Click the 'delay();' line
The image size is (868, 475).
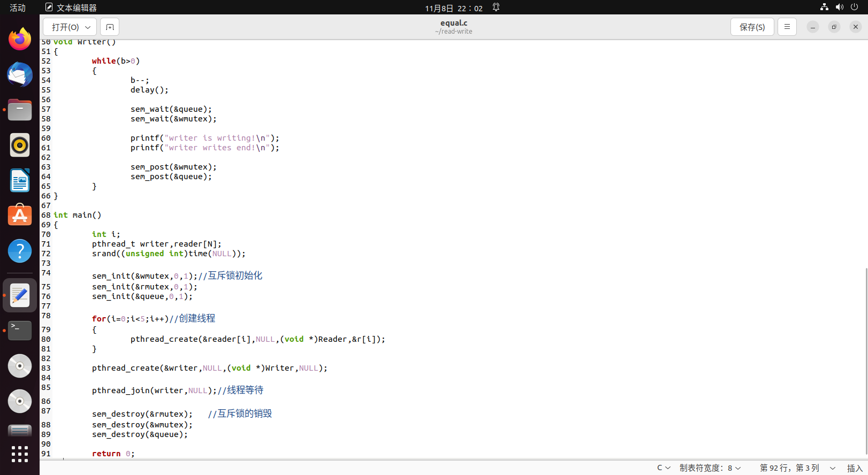click(x=149, y=90)
